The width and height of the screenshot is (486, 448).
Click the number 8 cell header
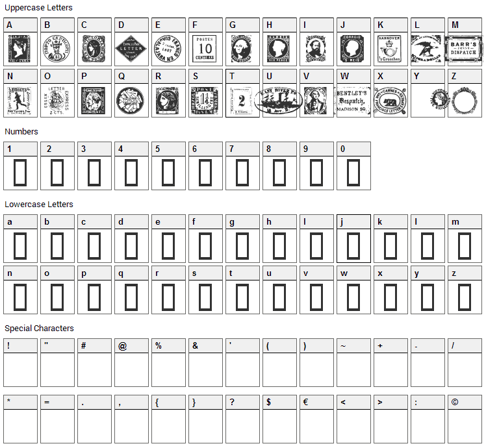click(x=279, y=149)
